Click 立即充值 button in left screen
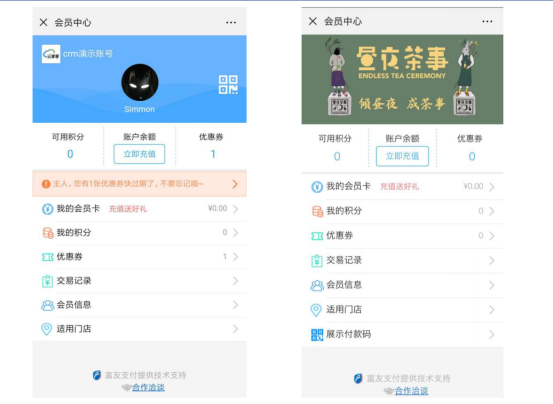 pyautogui.click(x=139, y=154)
